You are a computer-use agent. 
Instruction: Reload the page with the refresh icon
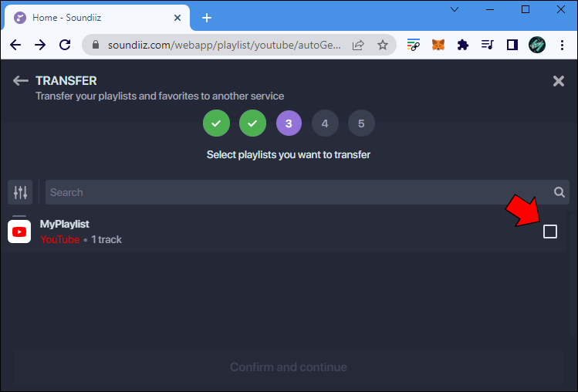pos(65,45)
